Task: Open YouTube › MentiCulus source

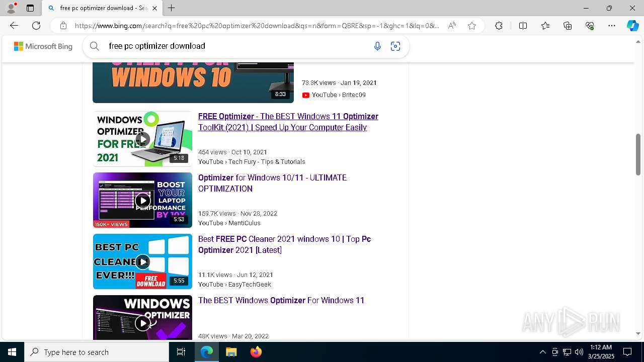Action: [229, 223]
